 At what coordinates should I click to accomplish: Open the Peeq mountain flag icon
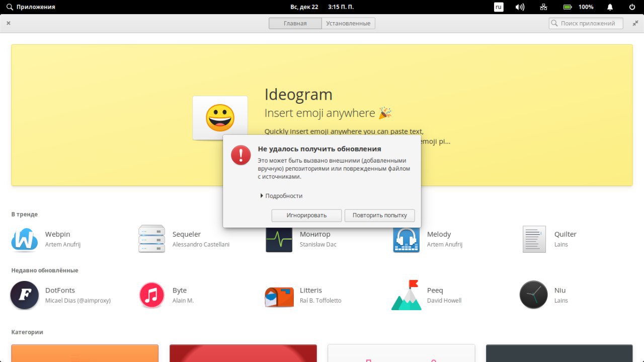[x=407, y=295]
